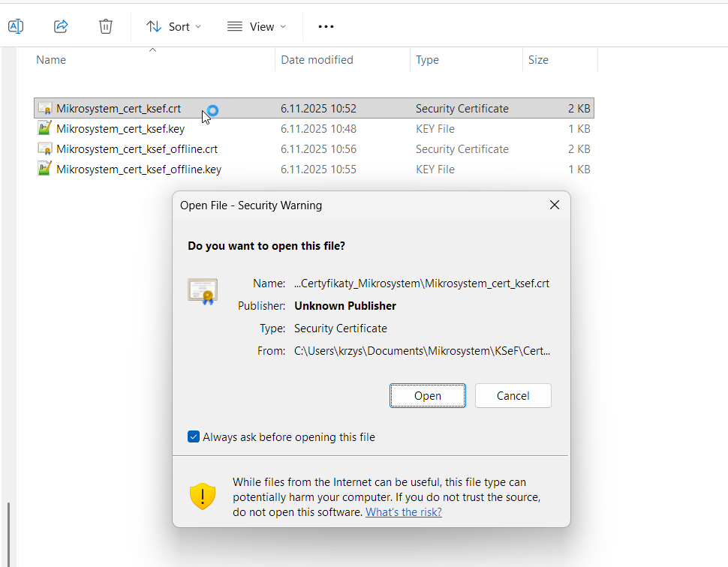
Task: Open the three-dot See more menu
Action: 326,26
